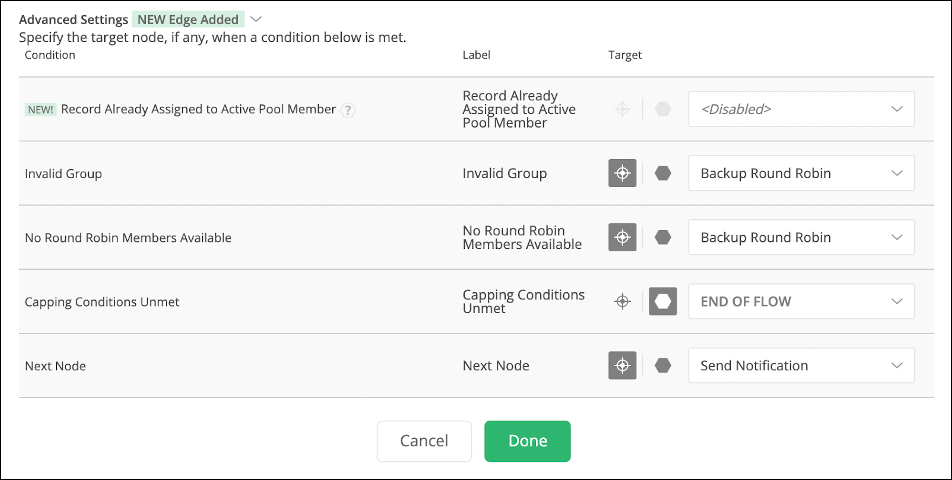
Task: Open Invalid Group Backup Round Robin dropdown
Action: point(801,173)
